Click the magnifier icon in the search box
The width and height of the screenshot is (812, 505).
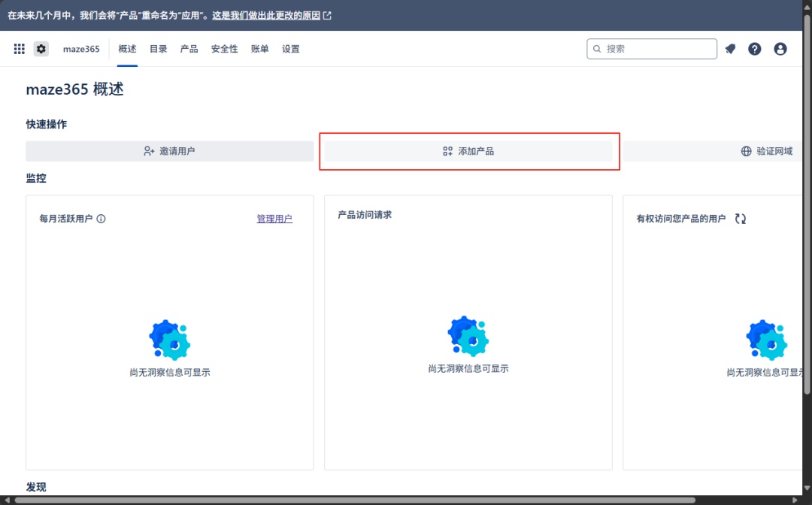(598, 48)
